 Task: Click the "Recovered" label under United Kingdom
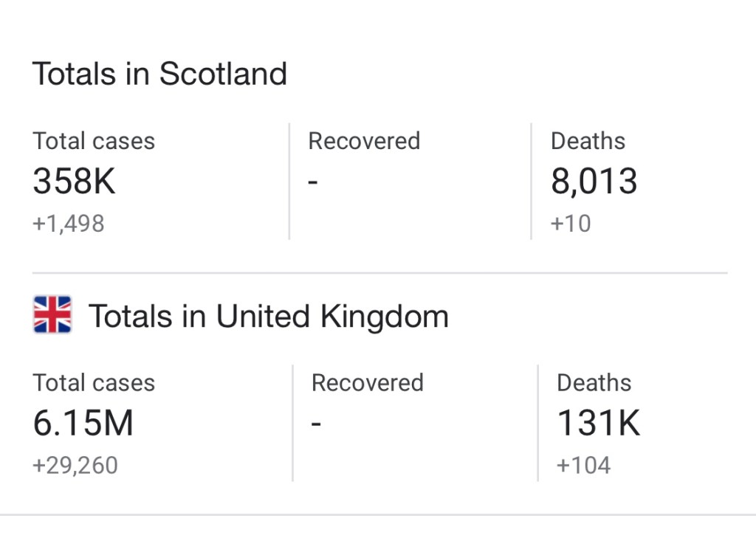tap(367, 383)
